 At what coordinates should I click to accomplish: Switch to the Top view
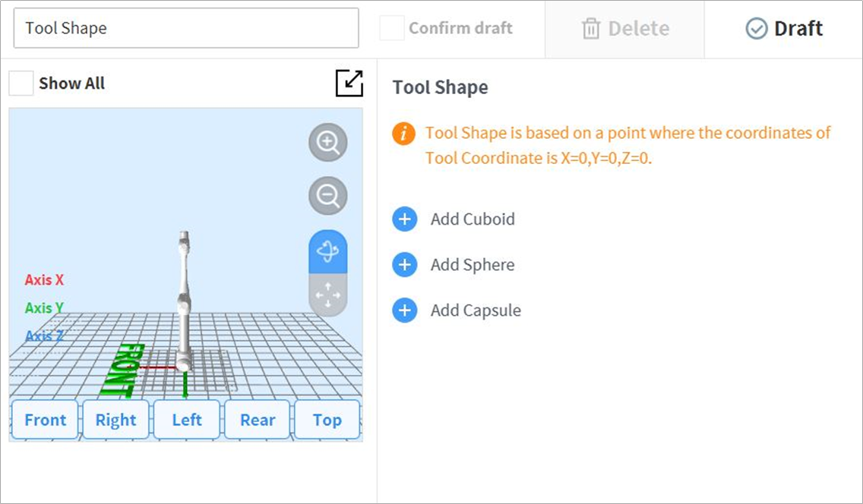pyautogui.click(x=327, y=420)
